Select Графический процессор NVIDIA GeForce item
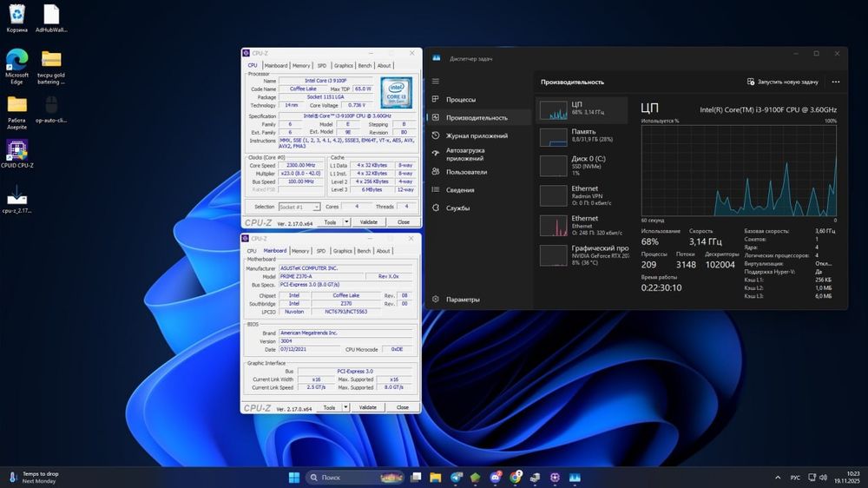This screenshot has height=488, width=868. pos(582,255)
